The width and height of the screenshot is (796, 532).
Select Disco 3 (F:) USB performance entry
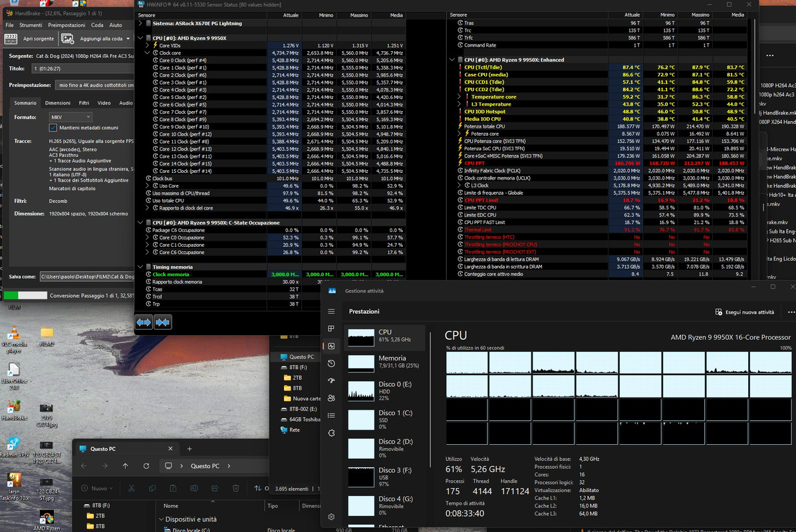click(x=384, y=477)
